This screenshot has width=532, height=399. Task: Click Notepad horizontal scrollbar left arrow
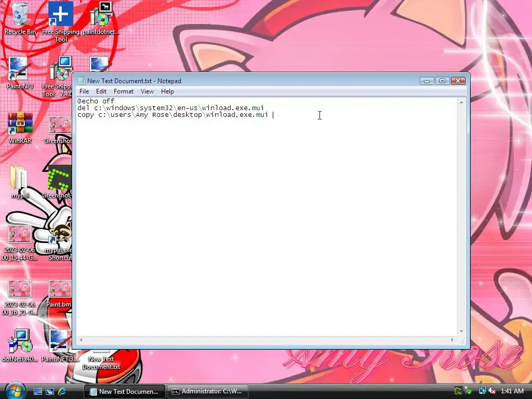81,340
